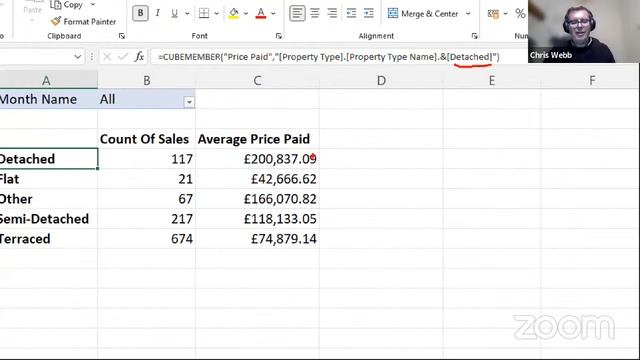Select the cell with count 21

[147, 179]
